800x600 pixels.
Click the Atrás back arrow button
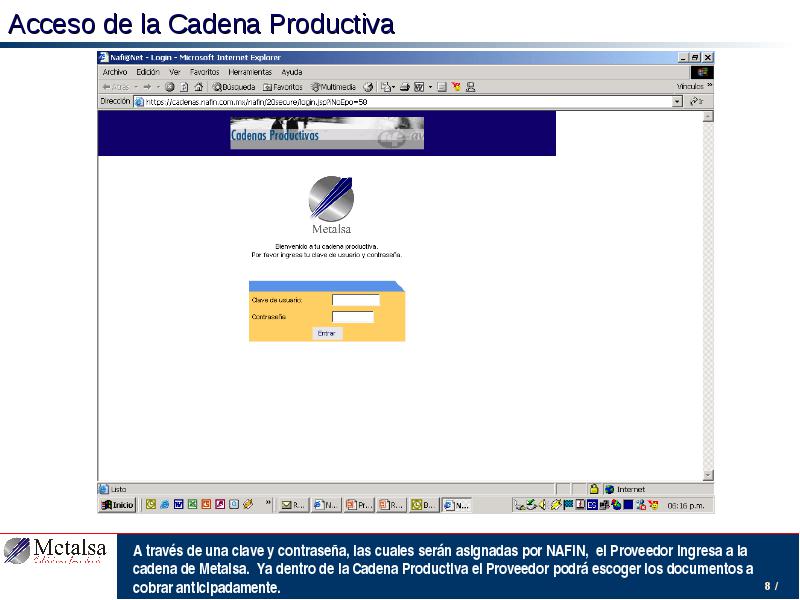115,87
